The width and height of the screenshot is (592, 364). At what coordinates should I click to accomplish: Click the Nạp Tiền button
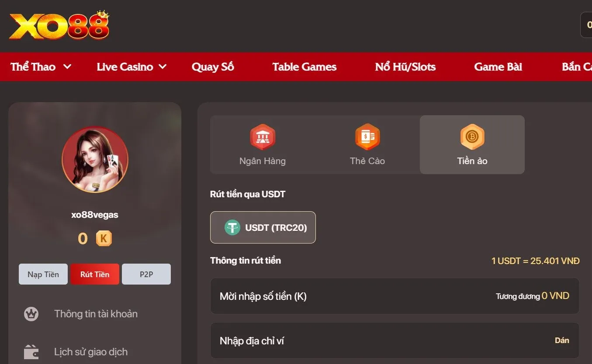43,274
